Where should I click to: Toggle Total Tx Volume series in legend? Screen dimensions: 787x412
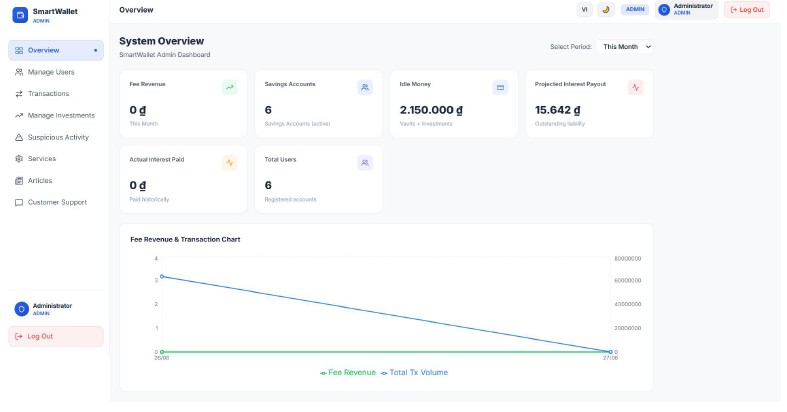[x=414, y=372]
